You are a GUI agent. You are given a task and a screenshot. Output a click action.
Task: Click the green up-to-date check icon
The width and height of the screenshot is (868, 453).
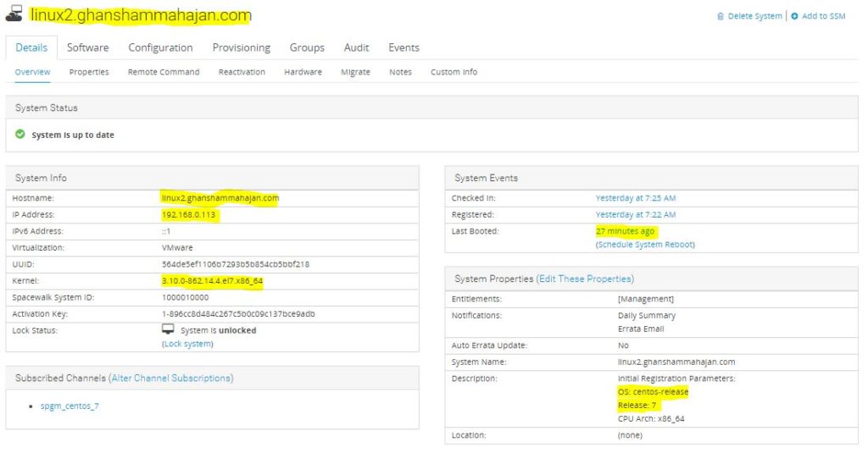pyautogui.click(x=20, y=134)
